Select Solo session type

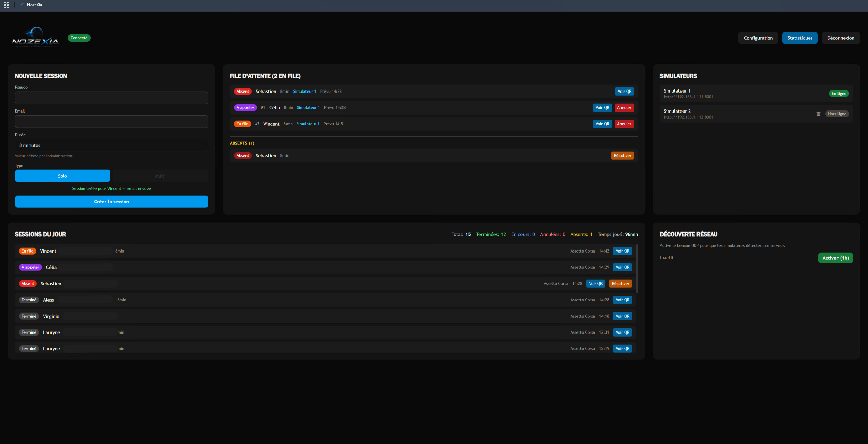[x=62, y=176]
